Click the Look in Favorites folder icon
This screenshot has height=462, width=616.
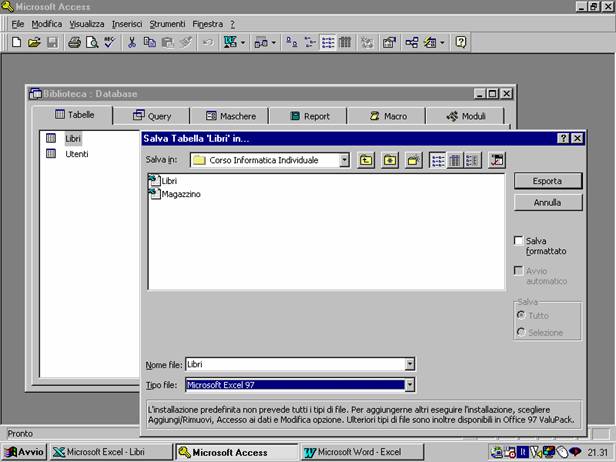[390, 160]
